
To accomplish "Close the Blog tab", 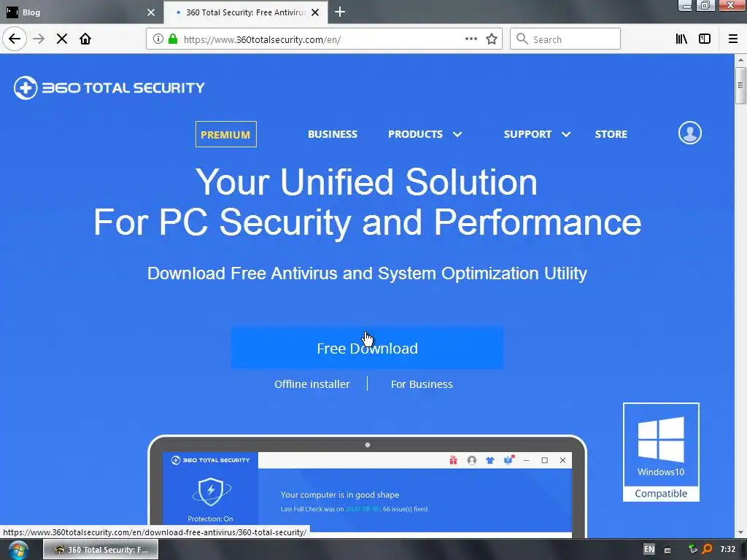I will 151,12.
